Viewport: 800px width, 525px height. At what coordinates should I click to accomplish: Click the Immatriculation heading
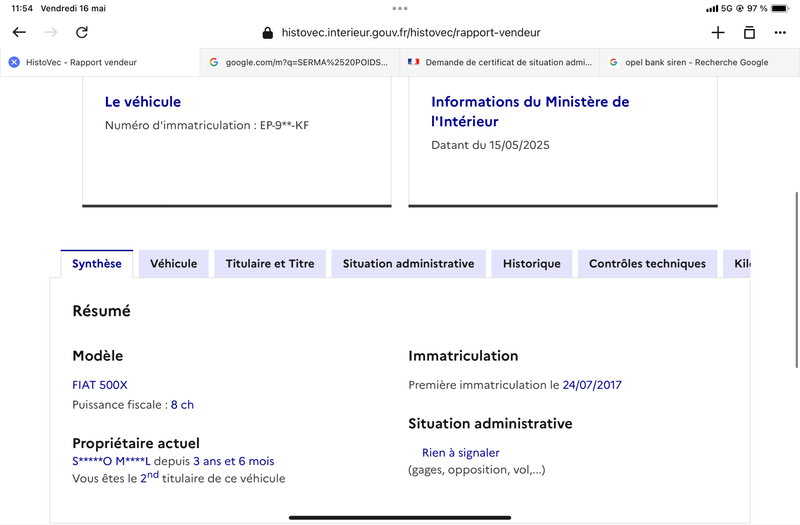point(463,356)
